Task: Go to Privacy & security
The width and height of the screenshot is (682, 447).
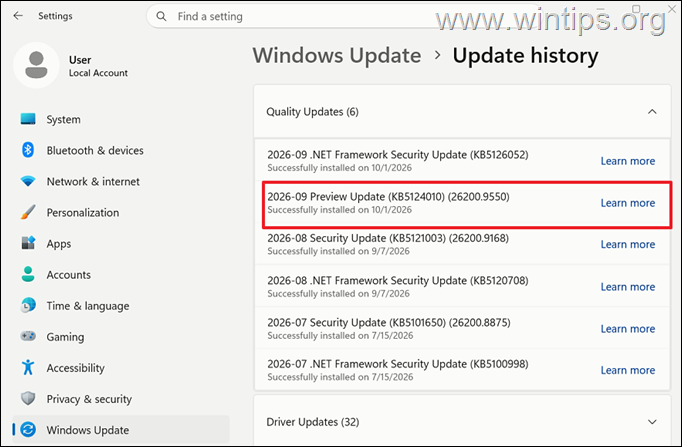Action: [121, 399]
